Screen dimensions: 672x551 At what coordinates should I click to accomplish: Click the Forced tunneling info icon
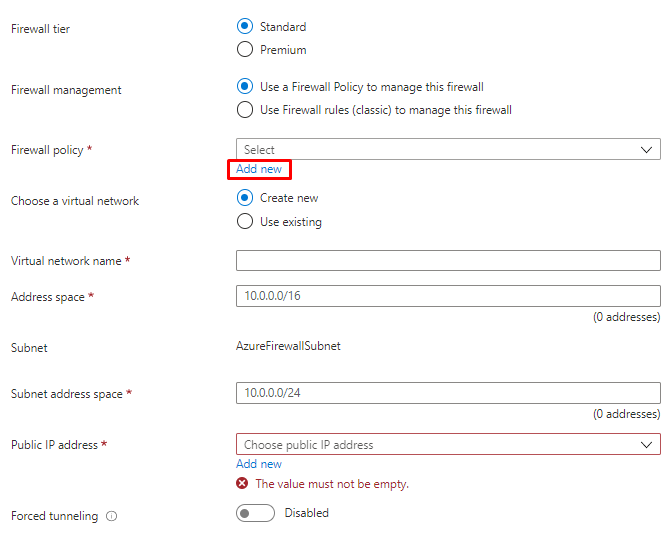click(x=112, y=517)
